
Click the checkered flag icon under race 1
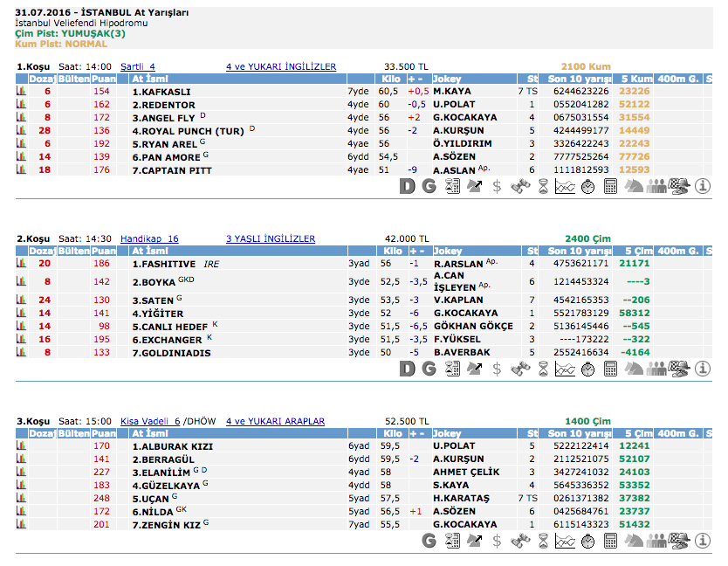click(679, 185)
